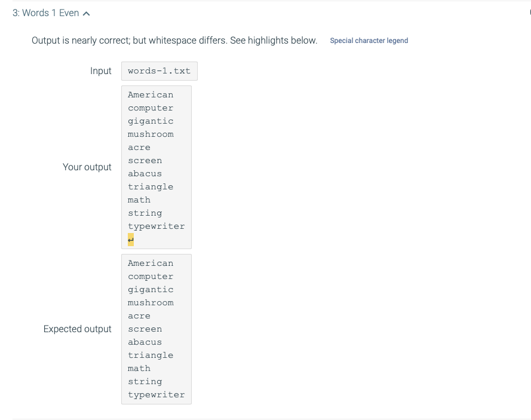The image size is (531, 420).
Task: Select the highlighted newline character
Action: (130, 239)
